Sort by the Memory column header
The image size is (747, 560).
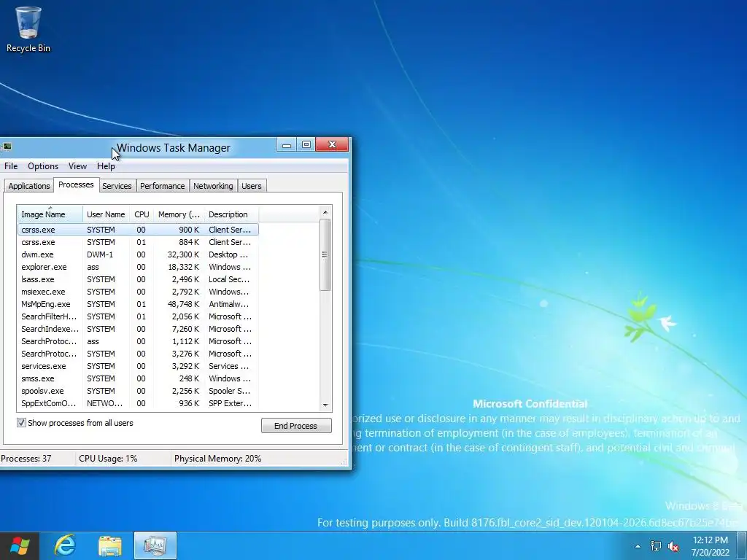point(179,214)
